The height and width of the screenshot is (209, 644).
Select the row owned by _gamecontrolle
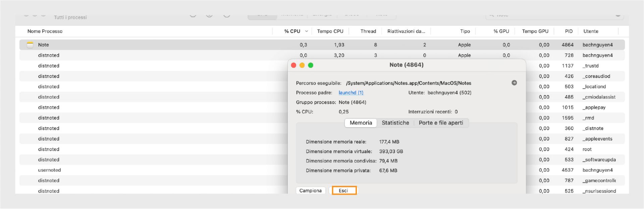pos(322,180)
